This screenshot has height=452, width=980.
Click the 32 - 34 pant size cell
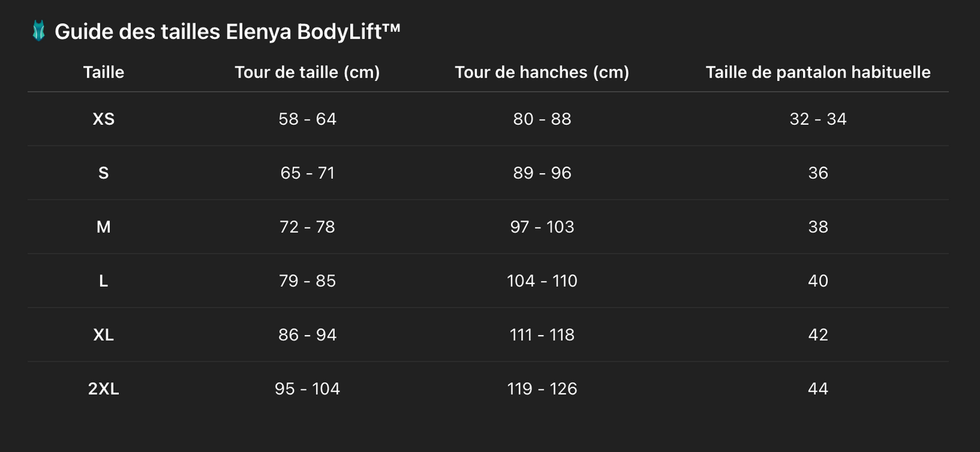(818, 119)
